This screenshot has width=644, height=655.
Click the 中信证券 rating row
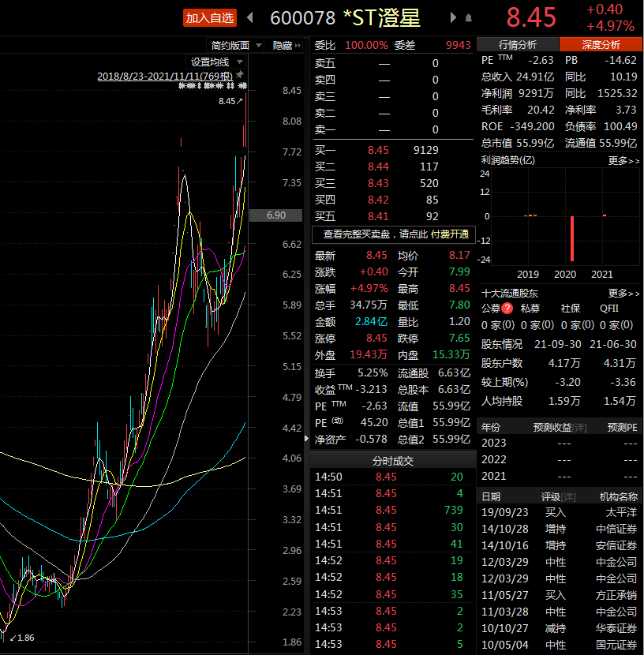point(560,529)
